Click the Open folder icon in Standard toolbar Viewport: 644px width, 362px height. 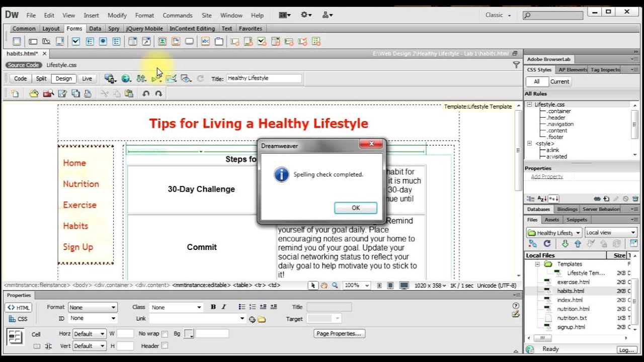click(34, 93)
